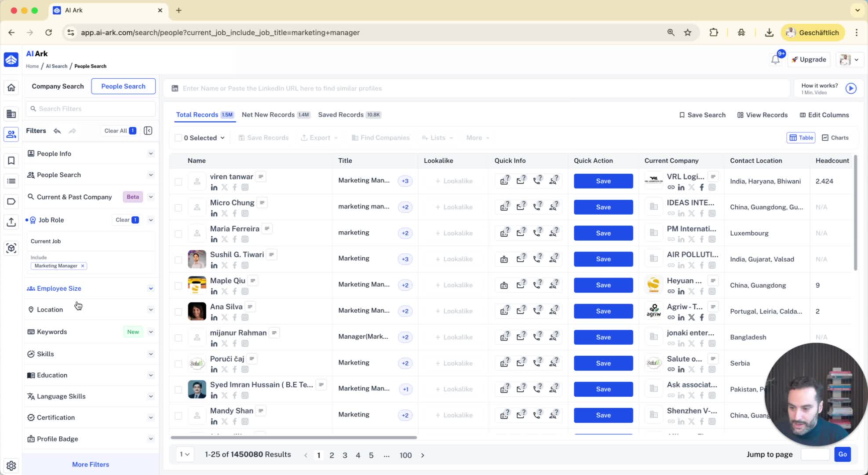Open the home icon in left sidebar
Image resolution: width=868 pixels, height=475 pixels.
tap(11, 88)
